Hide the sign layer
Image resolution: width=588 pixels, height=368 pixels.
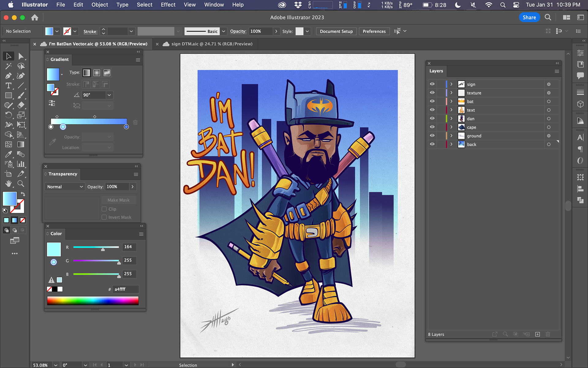click(432, 84)
